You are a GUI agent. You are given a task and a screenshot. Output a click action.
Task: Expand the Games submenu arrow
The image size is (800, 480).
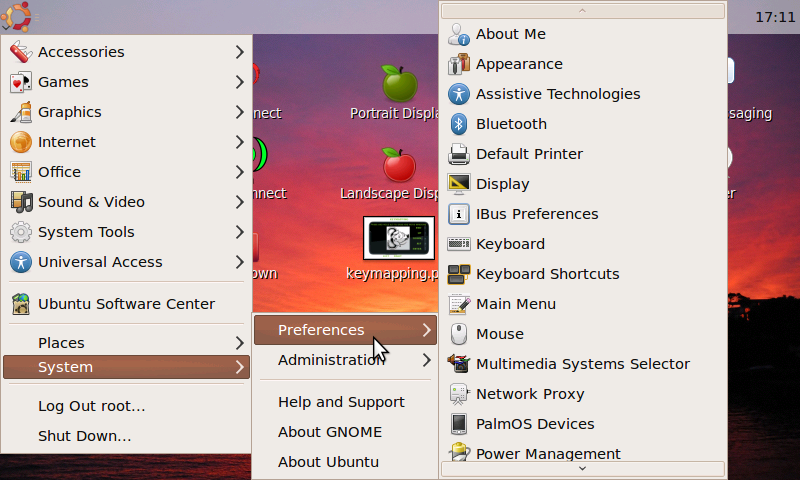pyautogui.click(x=239, y=82)
